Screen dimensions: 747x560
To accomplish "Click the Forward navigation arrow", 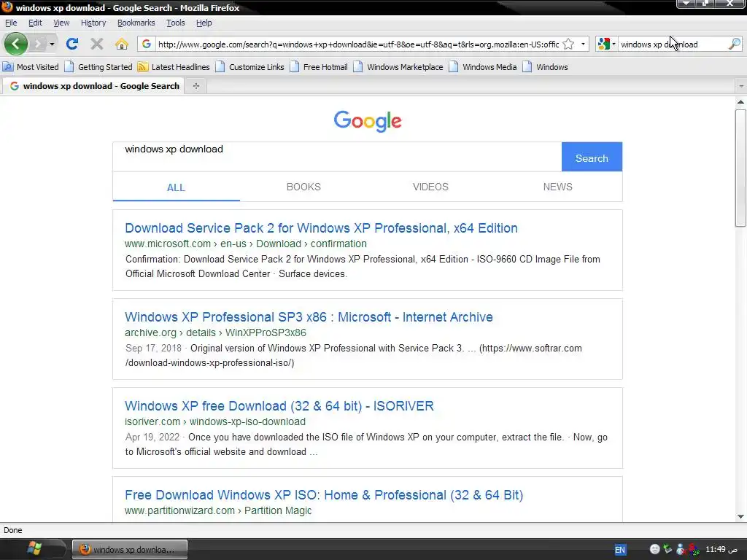I will click(38, 44).
